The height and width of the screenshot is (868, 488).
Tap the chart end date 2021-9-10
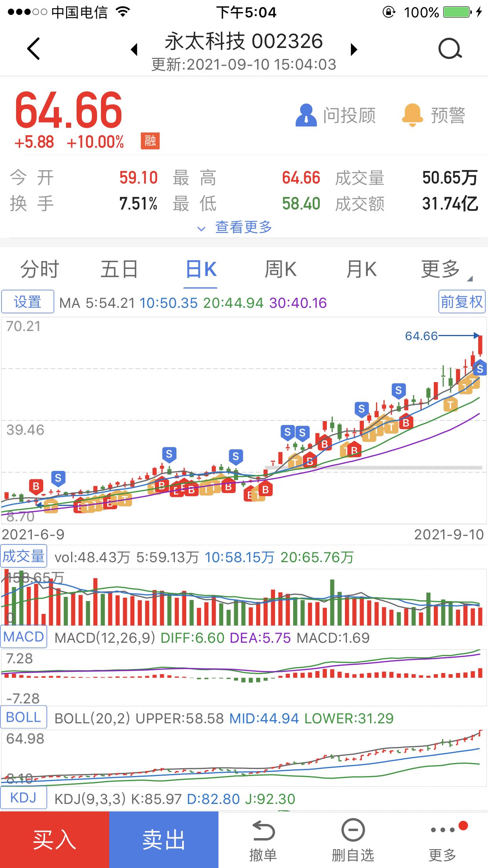[x=449, y=534]
